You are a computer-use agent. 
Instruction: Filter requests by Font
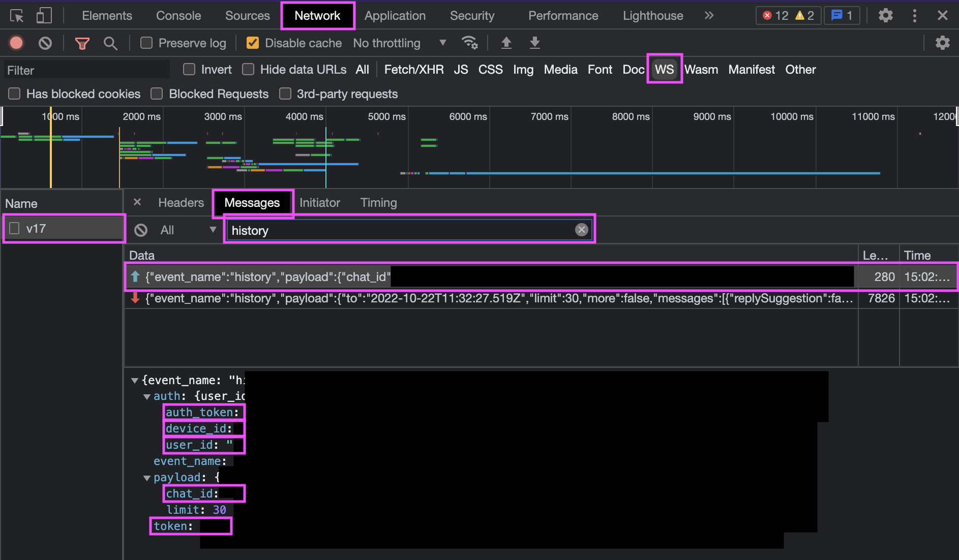[600, 69]
